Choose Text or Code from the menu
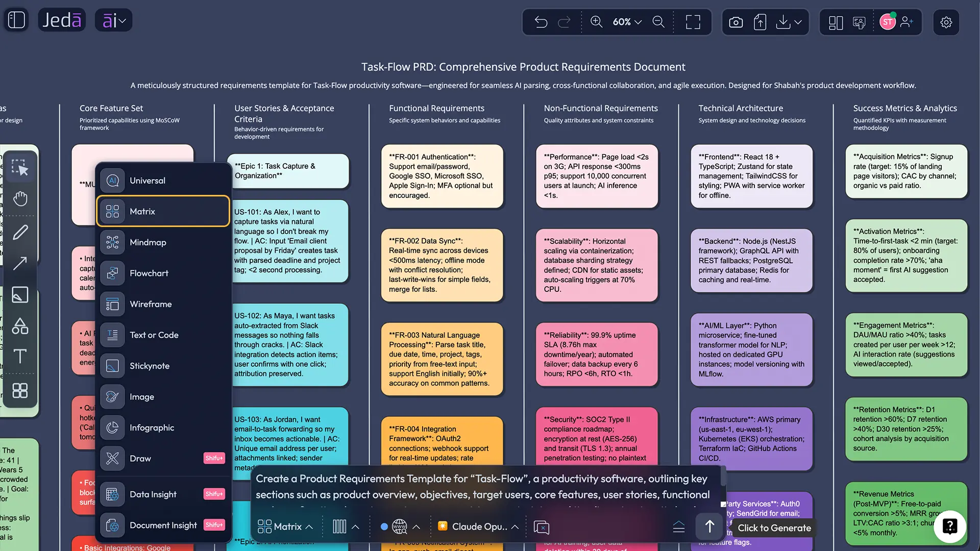This screenshot has width=980, height=551. click(163, 335)
